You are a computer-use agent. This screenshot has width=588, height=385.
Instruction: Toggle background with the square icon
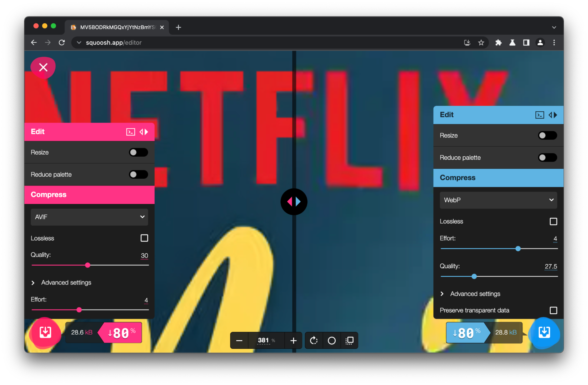[x=349, y=341]
